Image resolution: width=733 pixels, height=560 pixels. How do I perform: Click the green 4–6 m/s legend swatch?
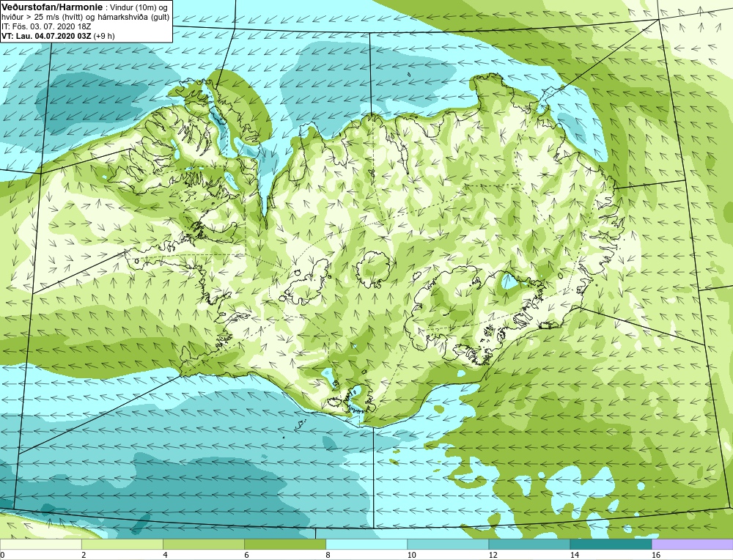[203, 544]
